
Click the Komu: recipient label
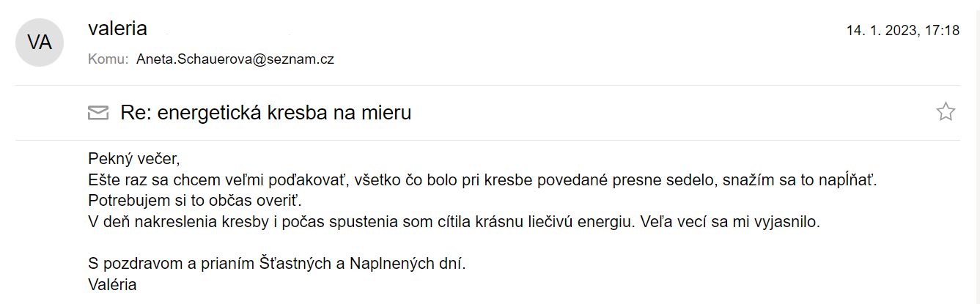pyautogui.click(x=108, y=59)
